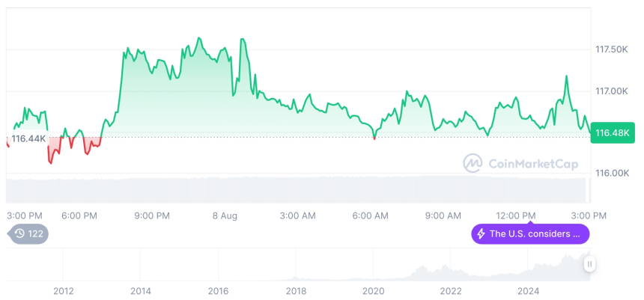This screenshot has width=644, height=300.
Task: Select year 2024 on overview timeline
Action: tap(528, 290)
